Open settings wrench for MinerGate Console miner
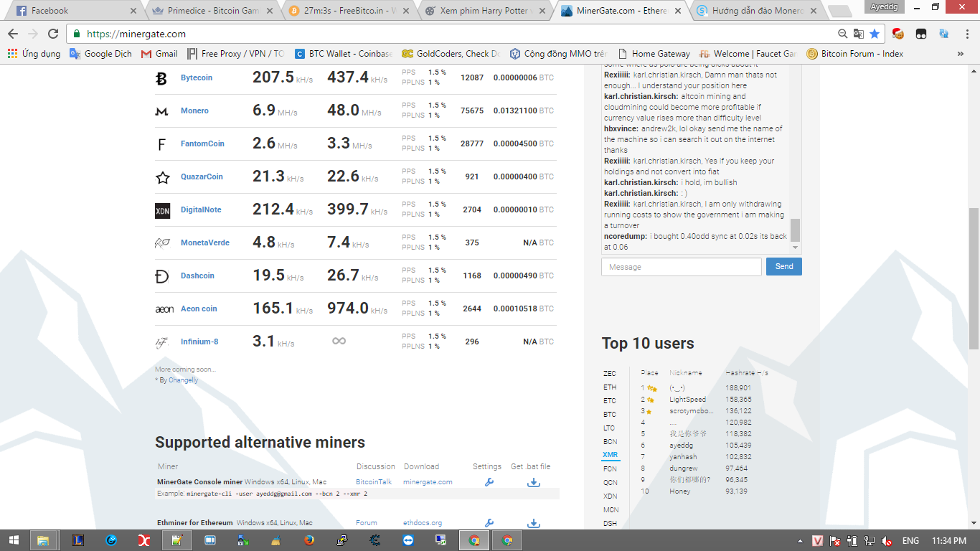Viewport: 980px width, 551px height. 489,482
